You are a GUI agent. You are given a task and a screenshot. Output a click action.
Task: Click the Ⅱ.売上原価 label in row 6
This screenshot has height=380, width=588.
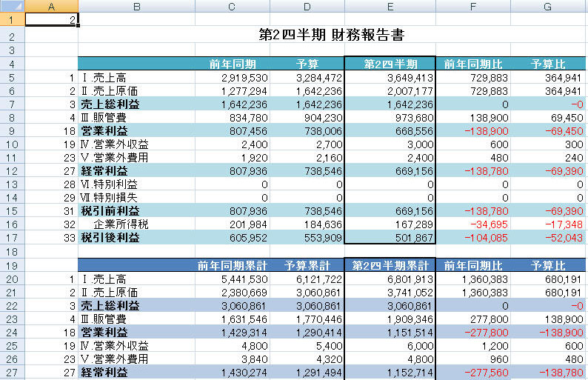point(109,91)
